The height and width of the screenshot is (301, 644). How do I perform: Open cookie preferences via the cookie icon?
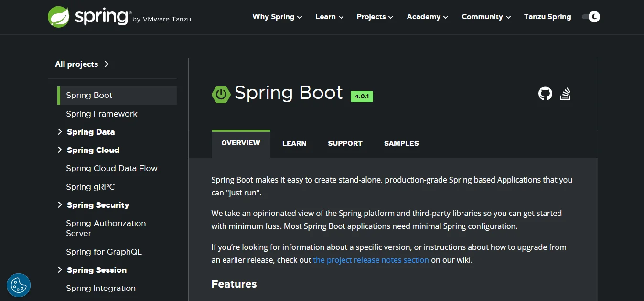pos(18,285)
